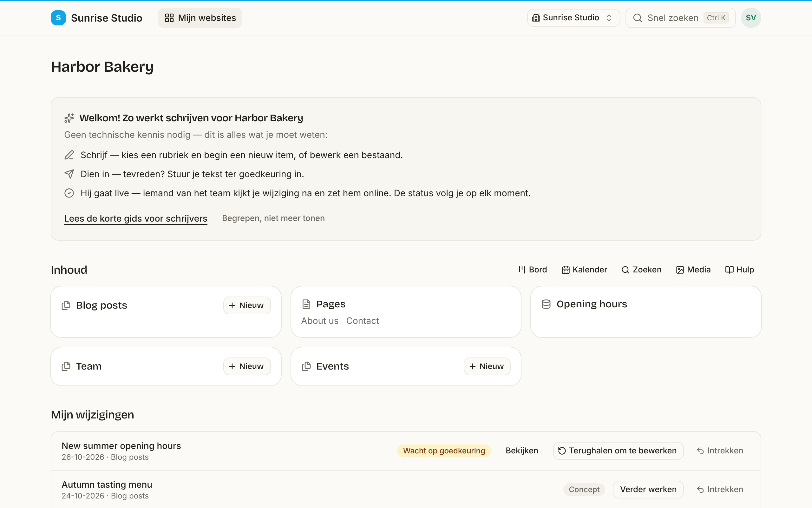Click the Team collection icon
812x508 pixels.
click(66, 366)
